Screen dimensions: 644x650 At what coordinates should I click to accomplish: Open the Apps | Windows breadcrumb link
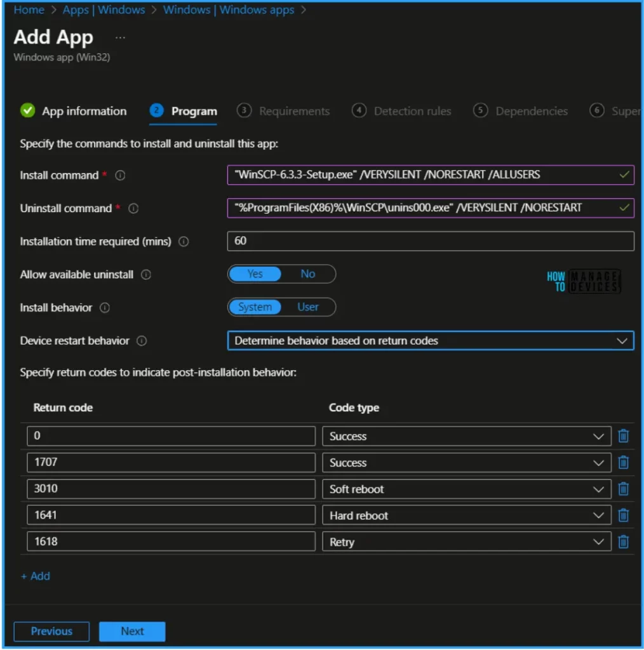click(x=104, y=10)
